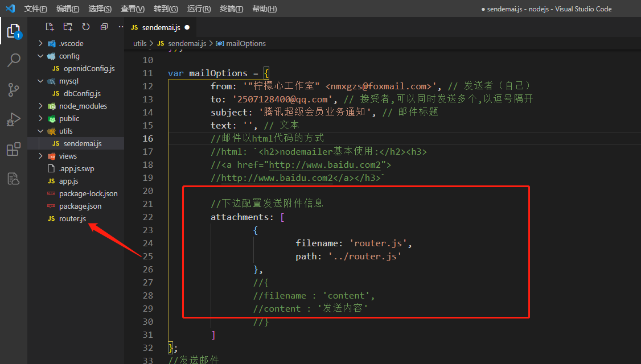
Task: Click the comment 下边配置发送附件信息
Action: 267,203
